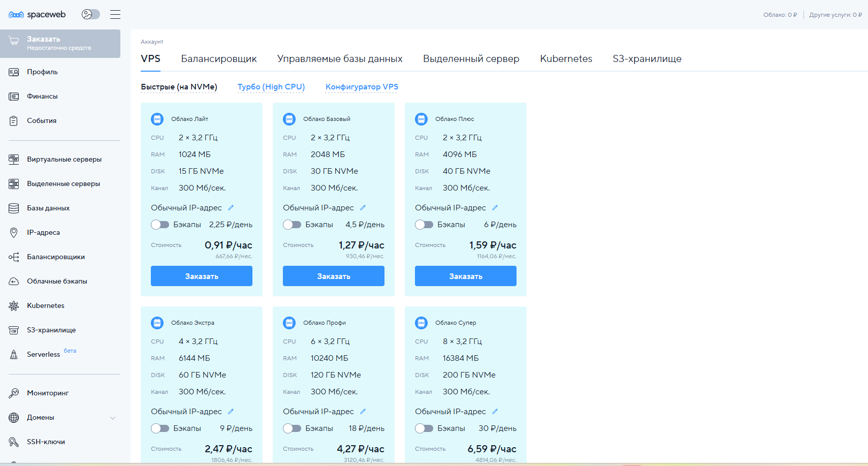Click the S3-хранилище bucket icon

click(14, 330)
